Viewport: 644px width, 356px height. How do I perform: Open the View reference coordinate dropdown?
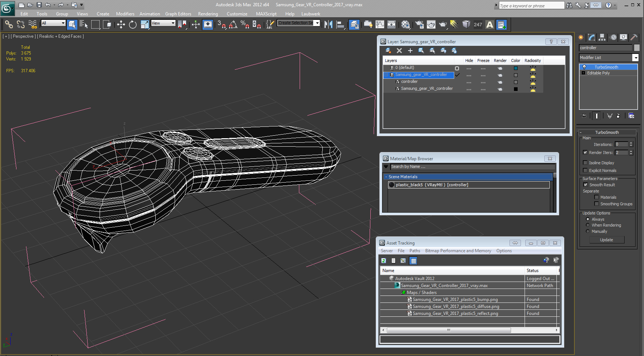point(163,23)
